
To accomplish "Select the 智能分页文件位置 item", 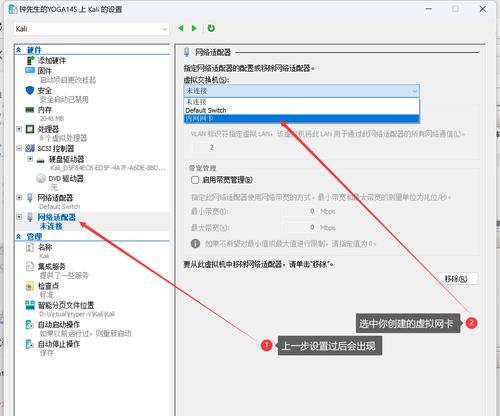I will coord(66,305).
